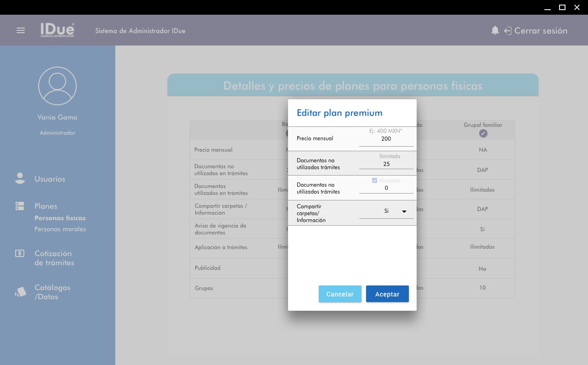588x365 pixels.
Task: Click the field containing 25
Action: click(x=386, y=164)
